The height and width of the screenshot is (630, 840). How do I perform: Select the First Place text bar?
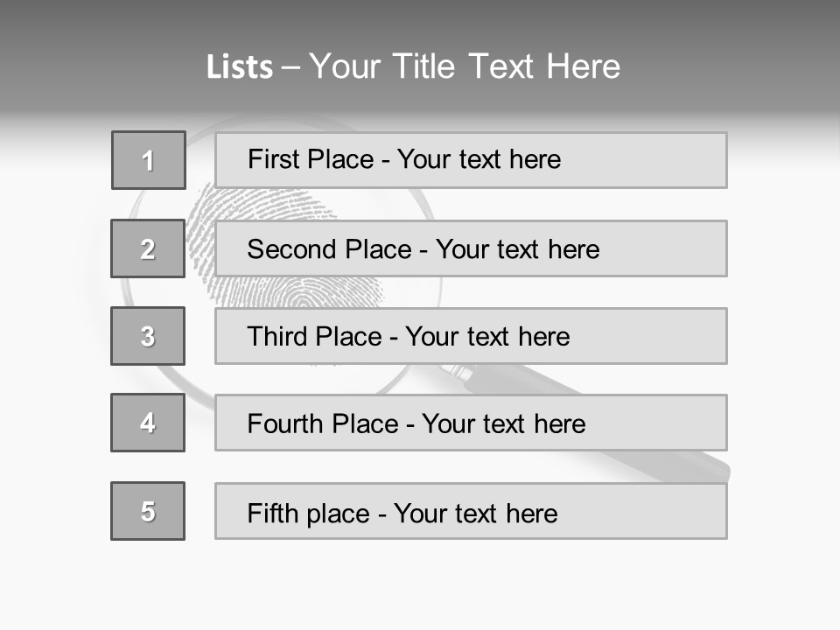(x=471, y=160)
